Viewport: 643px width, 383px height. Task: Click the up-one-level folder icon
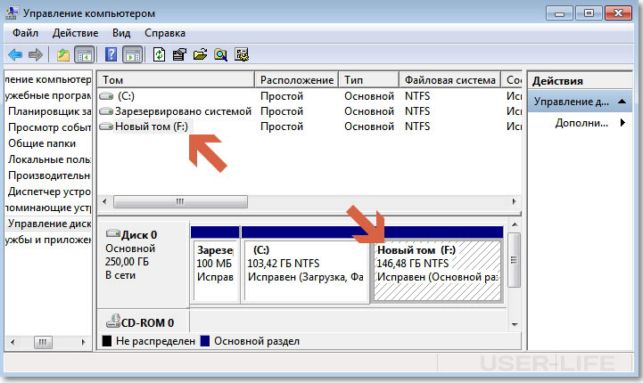(x=63, y=55)
